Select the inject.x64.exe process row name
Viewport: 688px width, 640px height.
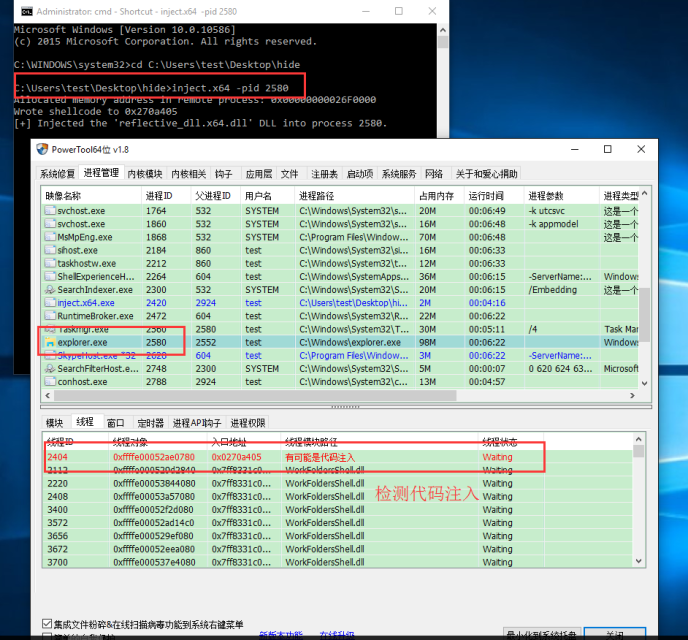[x=86, y=303]
